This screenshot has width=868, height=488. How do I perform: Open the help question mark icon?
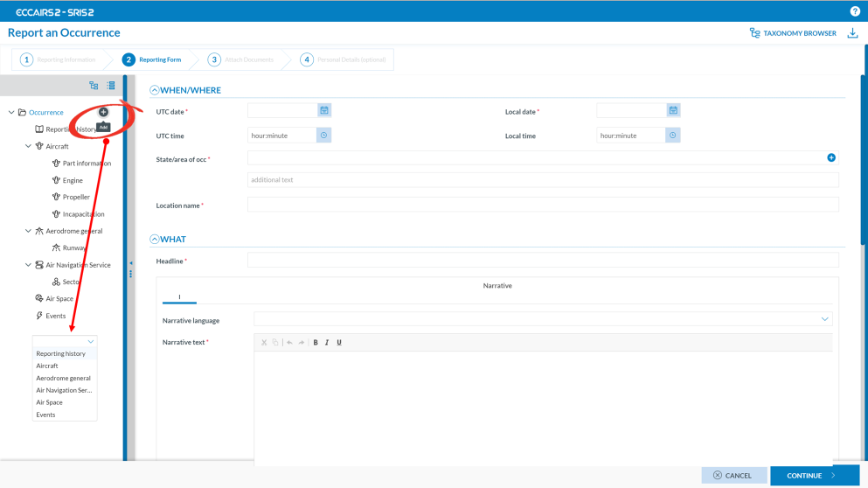coord(855,11)
